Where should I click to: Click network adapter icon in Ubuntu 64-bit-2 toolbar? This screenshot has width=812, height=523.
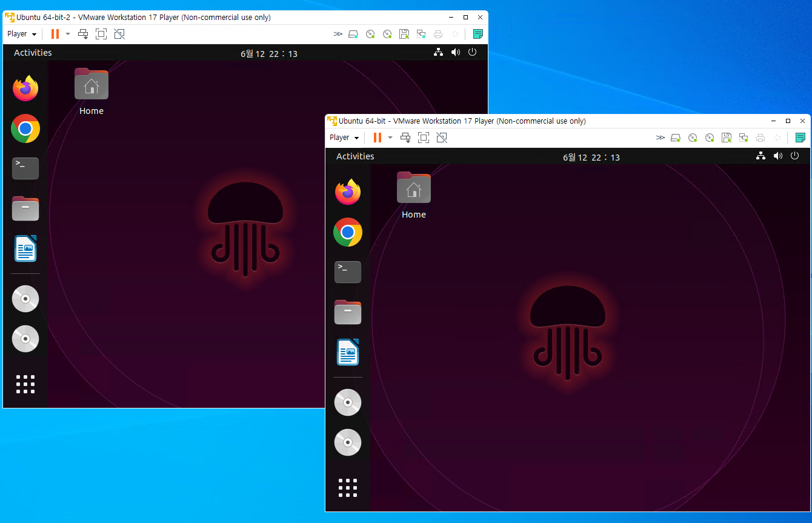point(421,34)
